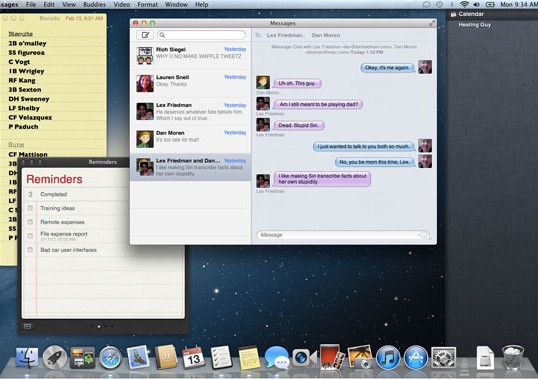Click the 'Okay, it's me again.' bubble
Image resolution: width=538 pixels, height=379 pixels.
point(387,68)
